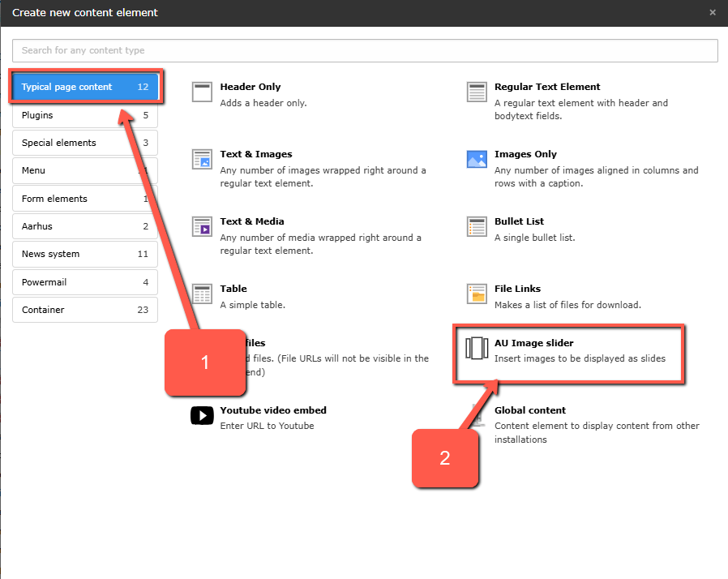The width and height of the screenshot is (728, 579).
Task: Switch to Typical page content tab
Action: [x=85, y=87]
